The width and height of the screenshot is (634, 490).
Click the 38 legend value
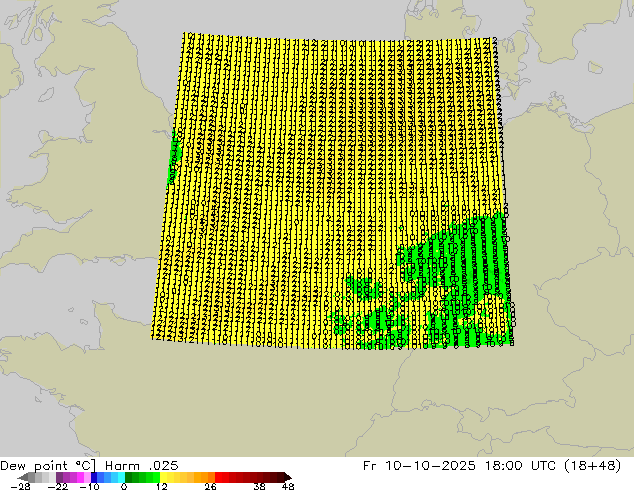[x=260, y=487]
